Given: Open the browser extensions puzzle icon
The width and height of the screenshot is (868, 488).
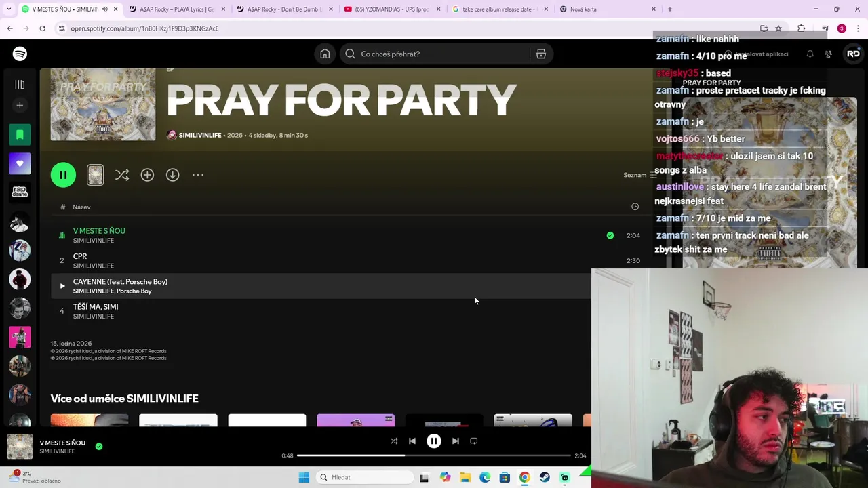Looking at the screenshot, I should pos(802,28).
